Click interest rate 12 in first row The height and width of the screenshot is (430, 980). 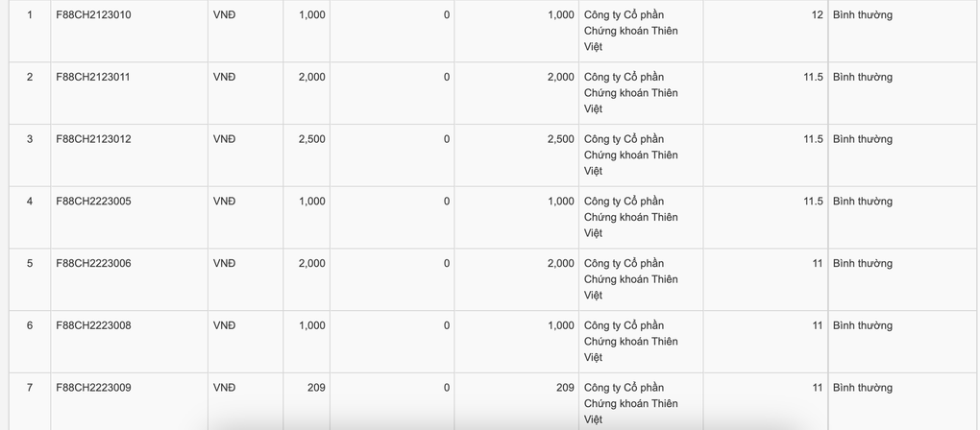(x=818, y=15)
